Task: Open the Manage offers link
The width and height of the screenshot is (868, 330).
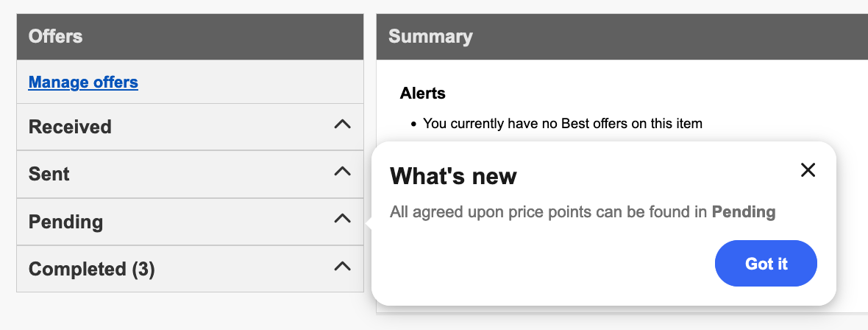Action: click(83, 82)
